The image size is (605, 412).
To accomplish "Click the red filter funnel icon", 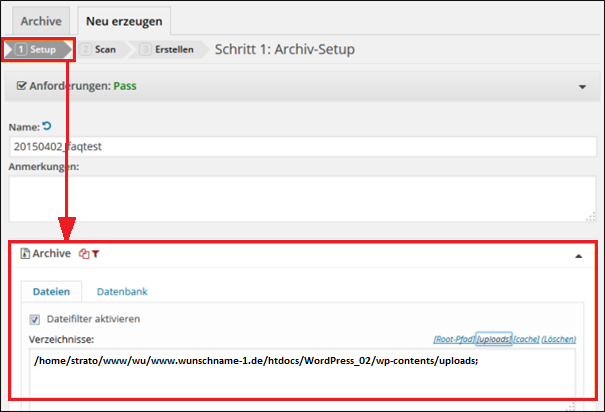I will click(x=96, y=254).
